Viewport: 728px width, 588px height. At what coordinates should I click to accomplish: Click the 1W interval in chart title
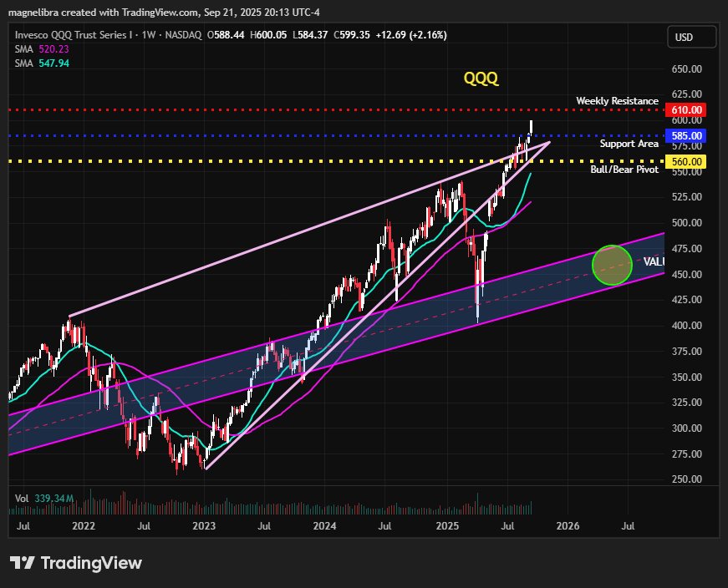click(149, 35)
